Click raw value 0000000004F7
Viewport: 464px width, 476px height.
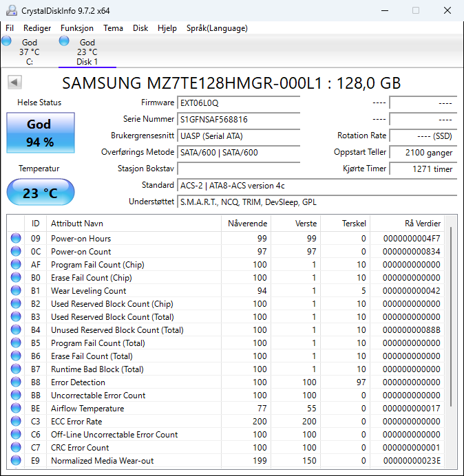pos(412,239)
